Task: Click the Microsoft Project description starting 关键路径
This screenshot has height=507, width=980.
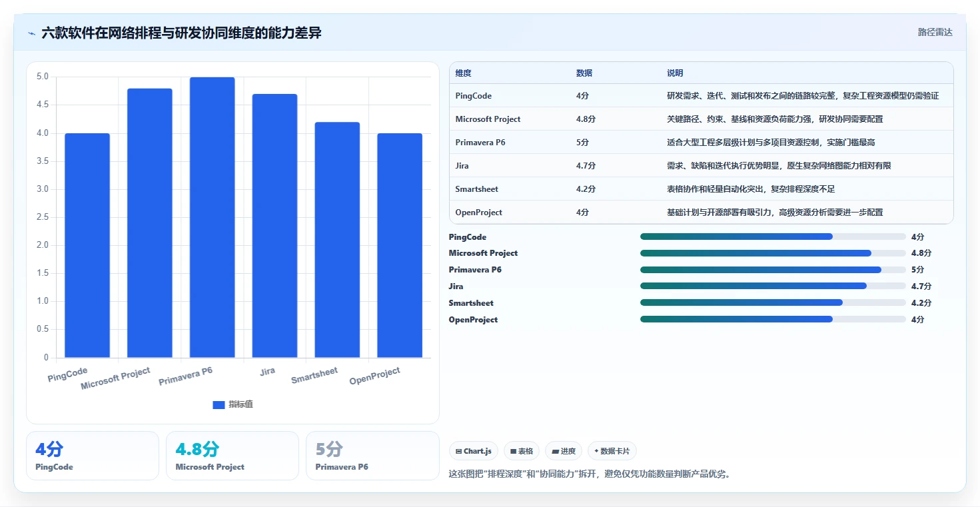Action: coord(775,119)
